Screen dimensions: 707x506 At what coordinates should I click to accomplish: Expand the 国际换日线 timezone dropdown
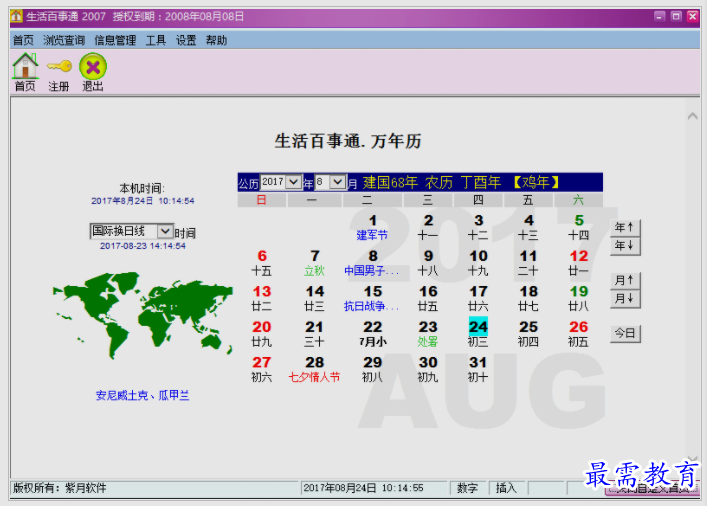tap(165, 231)
